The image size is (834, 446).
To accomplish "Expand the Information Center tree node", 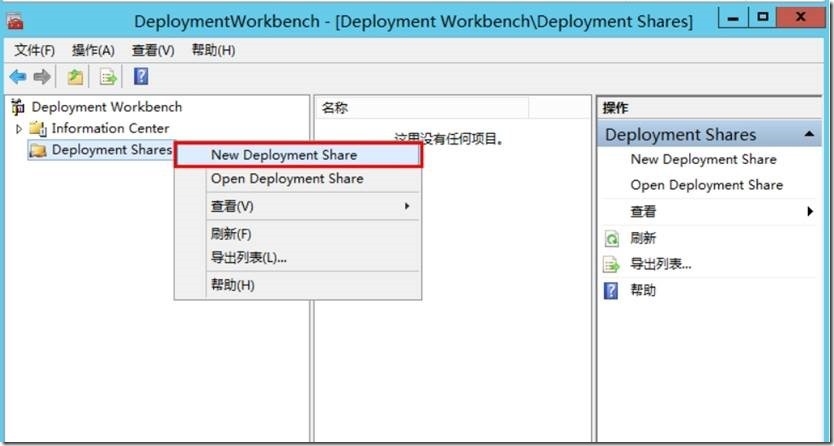I will pyautogui.click(x=19, y=129).
